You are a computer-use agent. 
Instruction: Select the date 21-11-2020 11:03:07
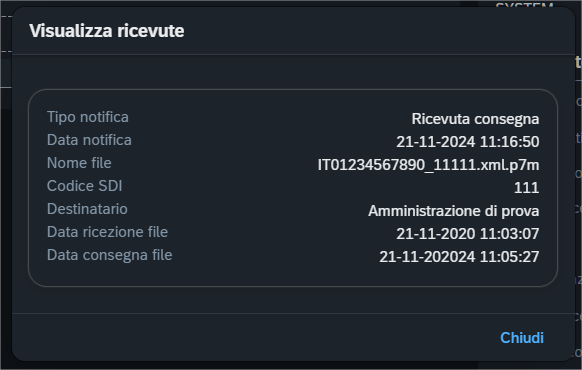coord(468,234)
